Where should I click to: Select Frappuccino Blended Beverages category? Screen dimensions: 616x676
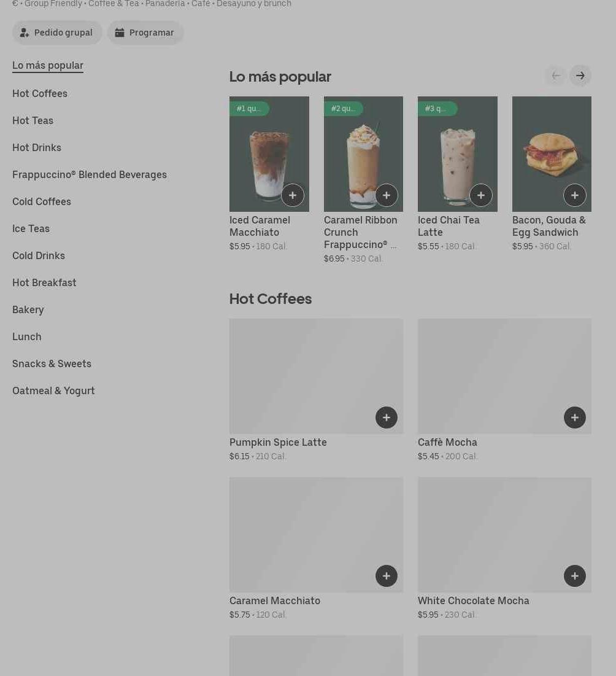[x=90, y=174]
